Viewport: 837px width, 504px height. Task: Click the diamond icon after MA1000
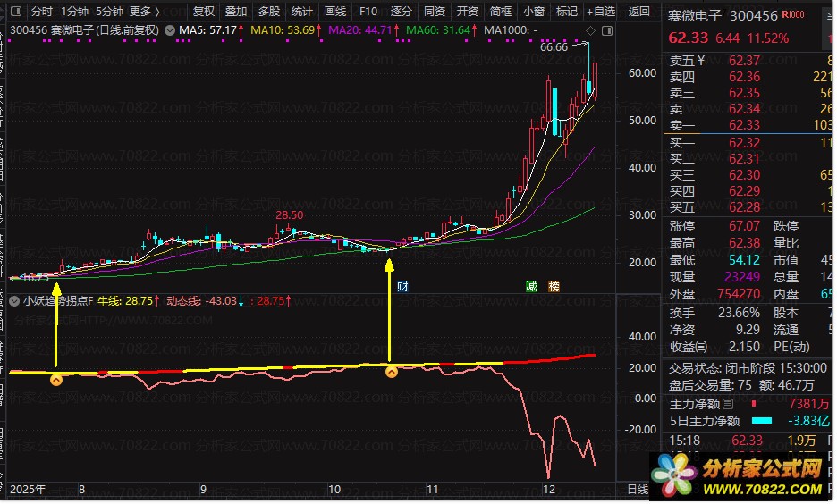[590, 30]
